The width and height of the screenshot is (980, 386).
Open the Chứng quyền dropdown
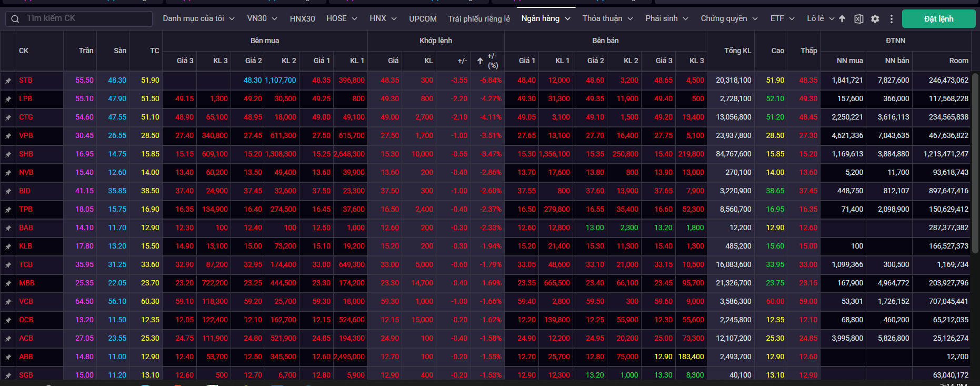point(729,18)
